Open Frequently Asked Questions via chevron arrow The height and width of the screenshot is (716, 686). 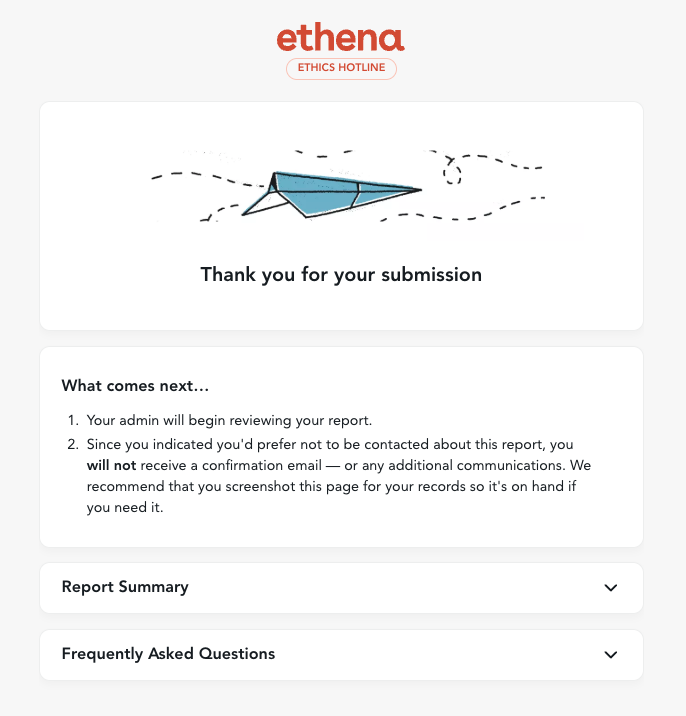coord(611,655)
